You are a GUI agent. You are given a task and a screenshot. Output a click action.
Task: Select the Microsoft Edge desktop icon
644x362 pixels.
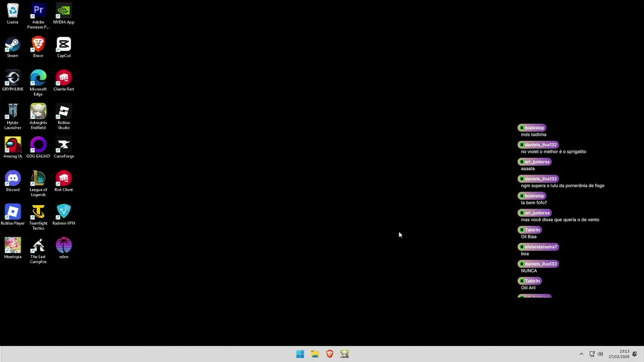coord(38,83)
